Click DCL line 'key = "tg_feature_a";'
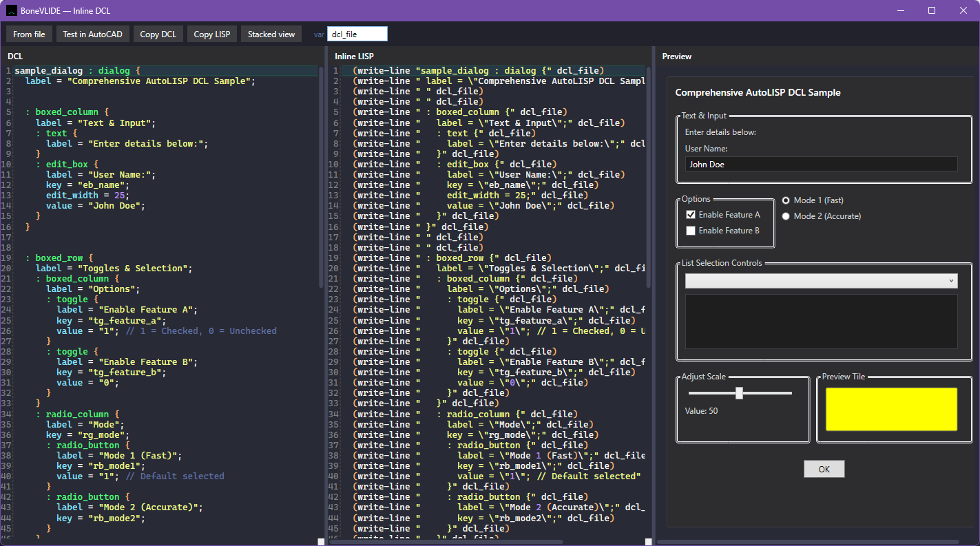The width and height of the screenshot is (980, 546). tap(111, 320)
